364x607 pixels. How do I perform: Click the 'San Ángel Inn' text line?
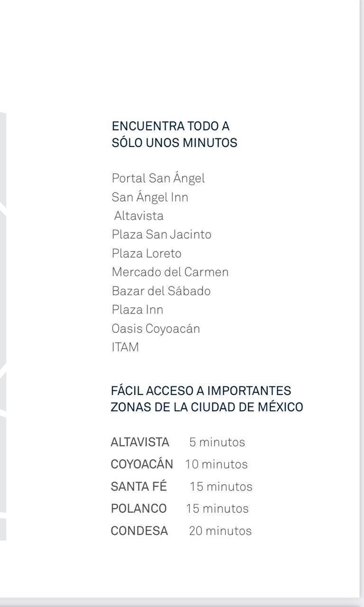tap(150, 197)
